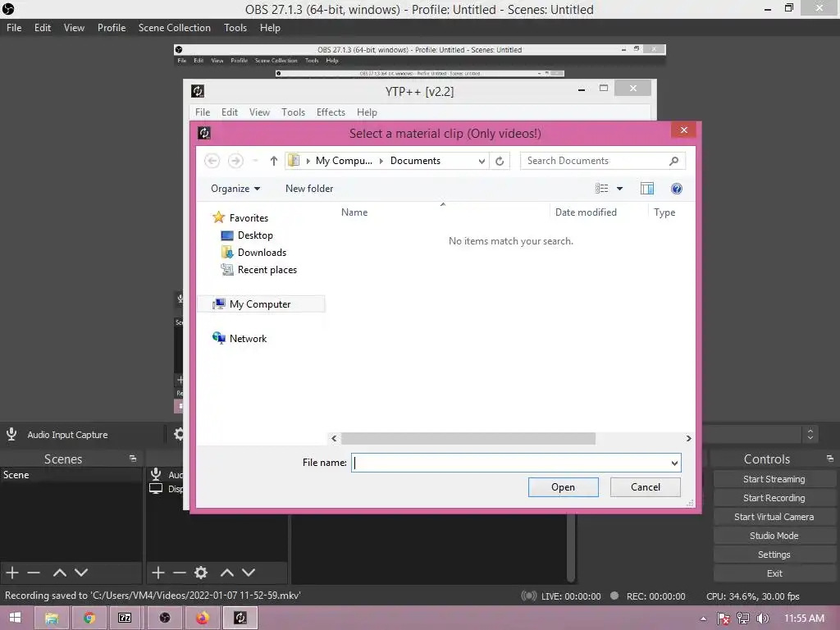Open OBS Help menu
The image size is (840, 630).
(x=270, y=28)
